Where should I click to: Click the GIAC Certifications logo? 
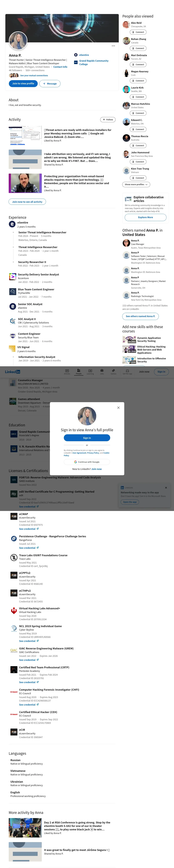(x=14, y=651)
